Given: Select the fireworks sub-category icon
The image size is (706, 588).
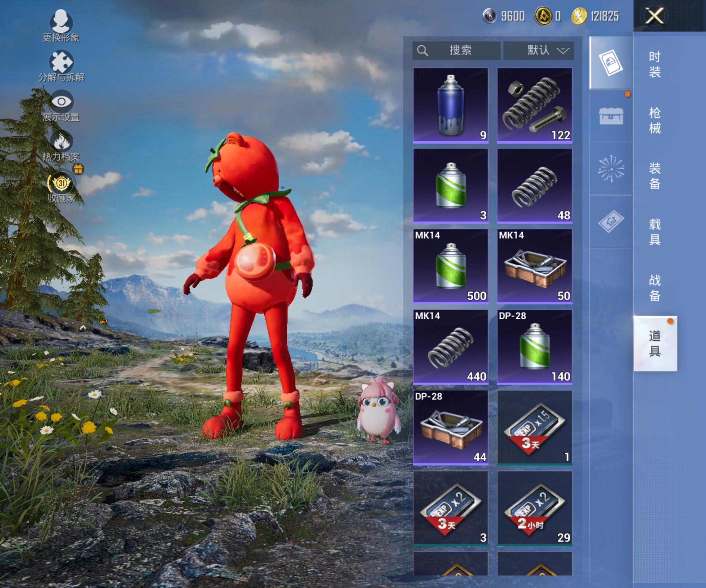Looking at the screenshot, I should 611,169.
